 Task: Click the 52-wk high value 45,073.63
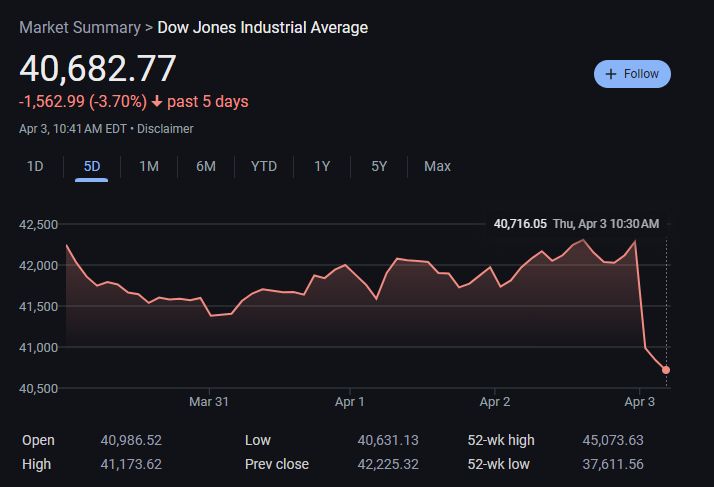613,440
